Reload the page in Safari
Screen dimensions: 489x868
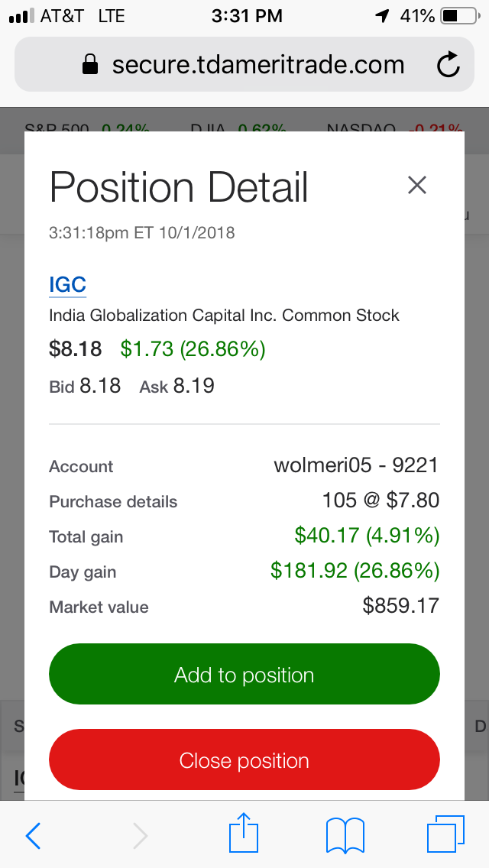coord(449,66)
